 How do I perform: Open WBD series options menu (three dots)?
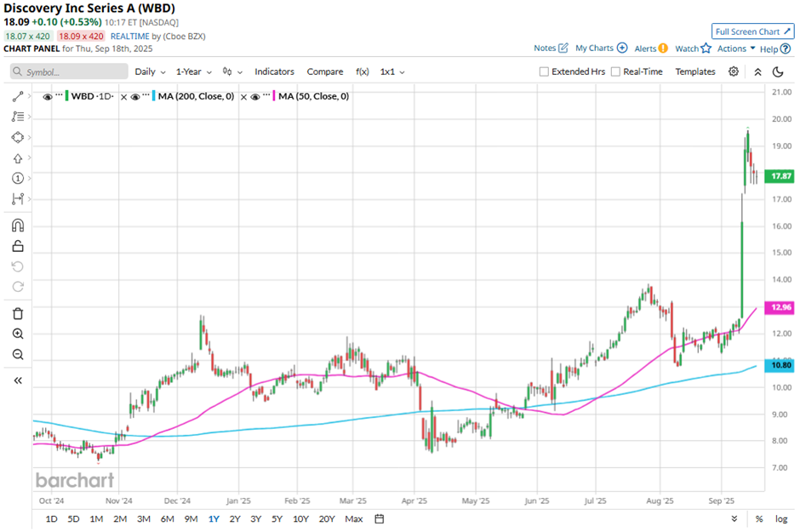point(59,95)
